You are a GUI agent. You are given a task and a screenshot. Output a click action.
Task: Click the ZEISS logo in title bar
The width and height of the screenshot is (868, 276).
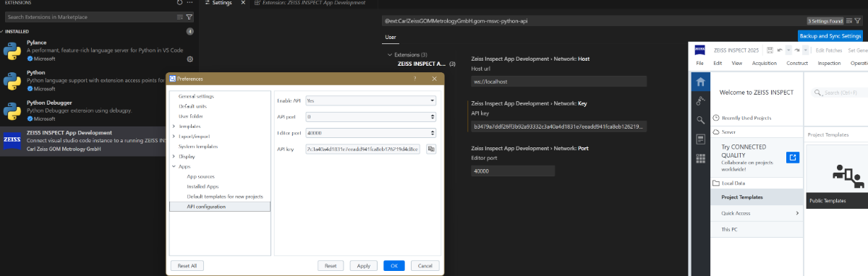click(700, 50)
